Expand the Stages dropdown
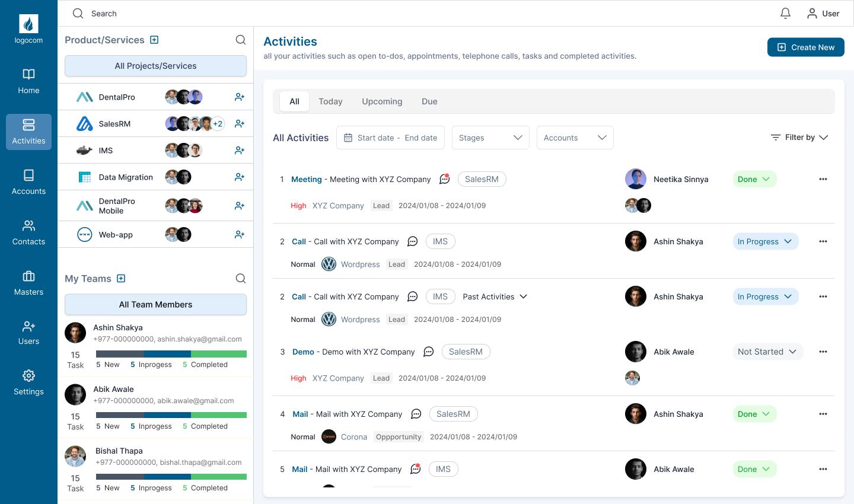 pyautogui.click(x=490, y=138)
